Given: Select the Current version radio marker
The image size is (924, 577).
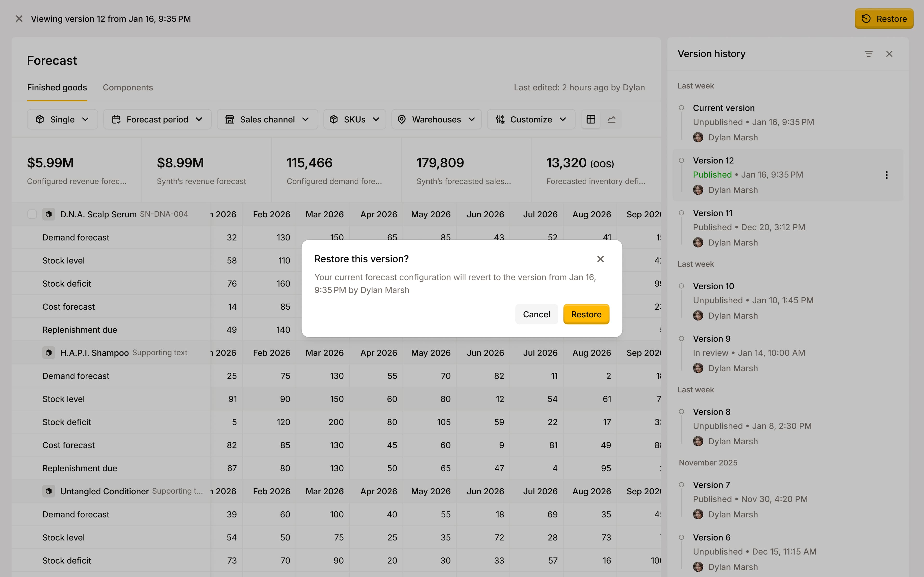Looking at the screenshot, I should [681, 108].
